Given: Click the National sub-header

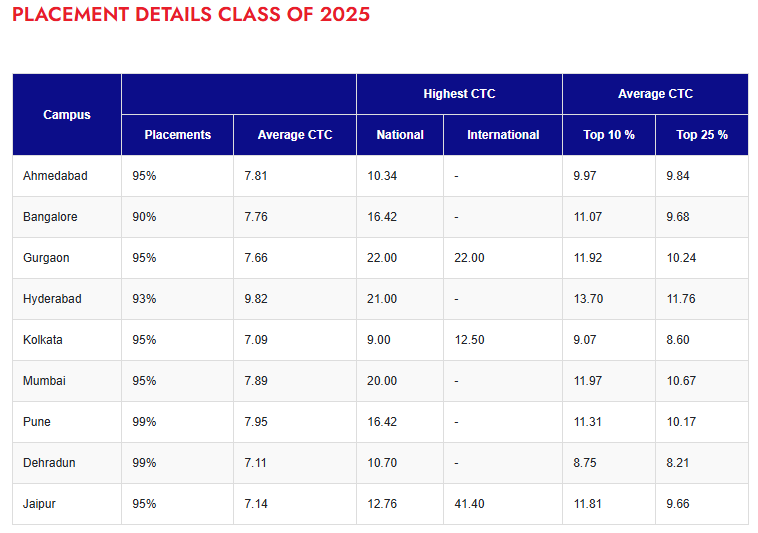Looking at the screenshot, I should 400,135.
